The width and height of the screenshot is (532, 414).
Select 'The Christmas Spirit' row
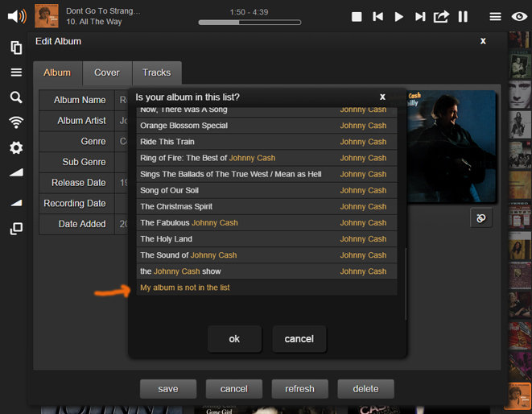tap(266, 207)
